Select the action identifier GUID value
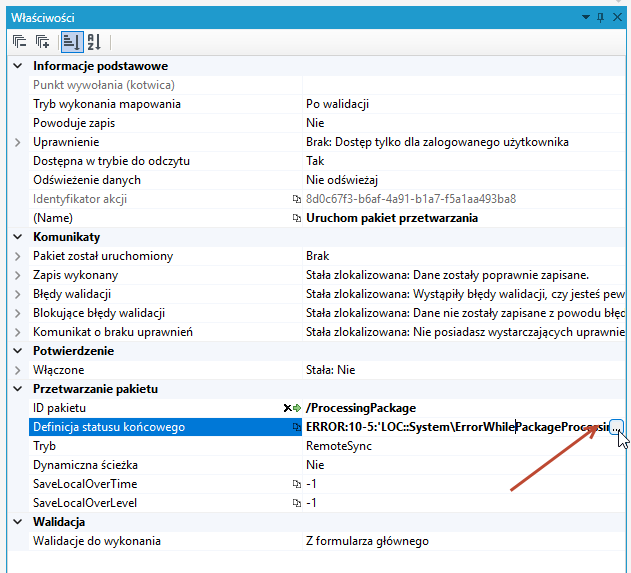The width and height of the screenshot is (631, 573). click(411, 199)
